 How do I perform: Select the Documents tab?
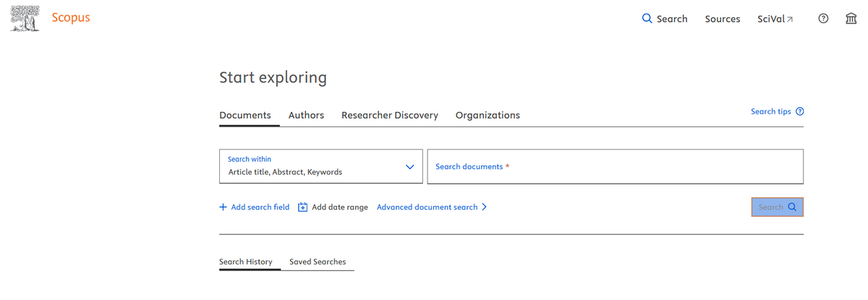(245, 115)
